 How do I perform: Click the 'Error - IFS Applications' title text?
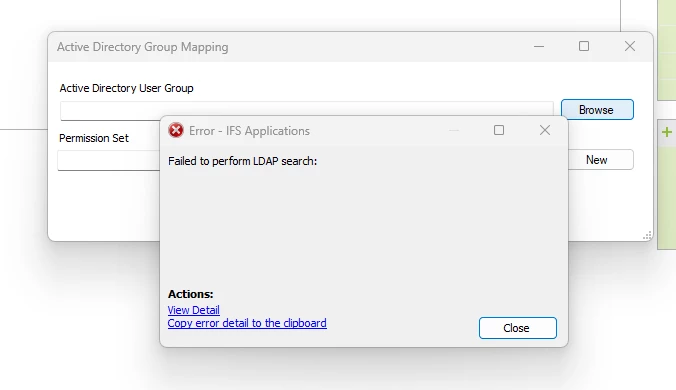[249, 131]
